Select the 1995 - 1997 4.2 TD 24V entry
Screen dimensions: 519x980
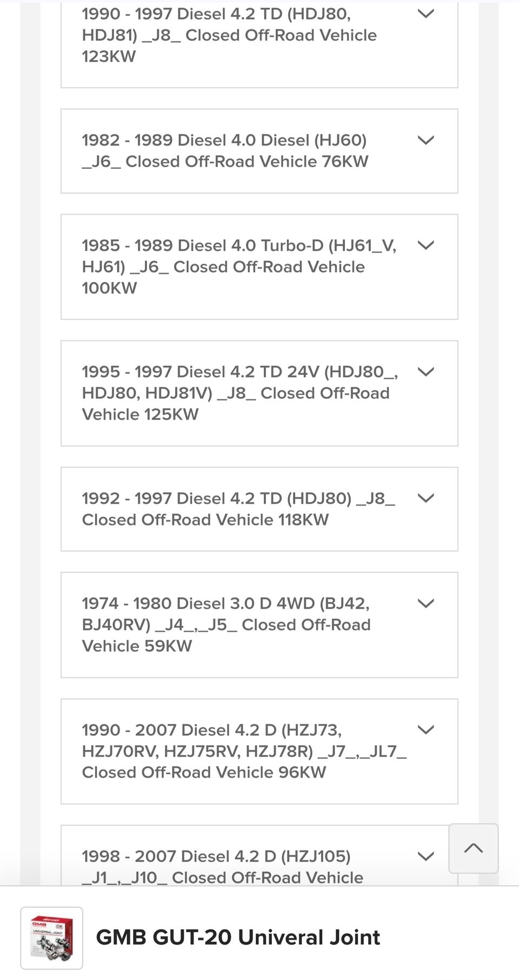238,393
